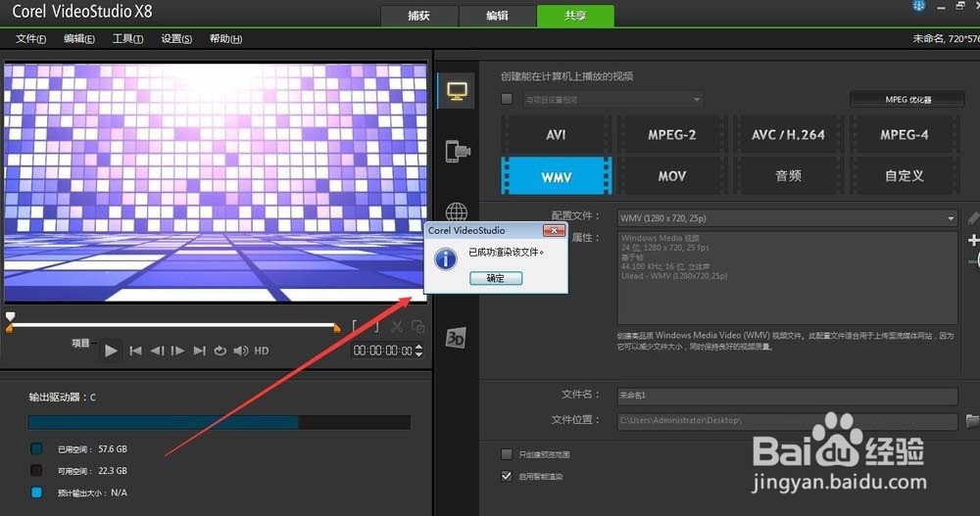
Task: Toggle the Repeat playback icon
Action: coord(220,351)
